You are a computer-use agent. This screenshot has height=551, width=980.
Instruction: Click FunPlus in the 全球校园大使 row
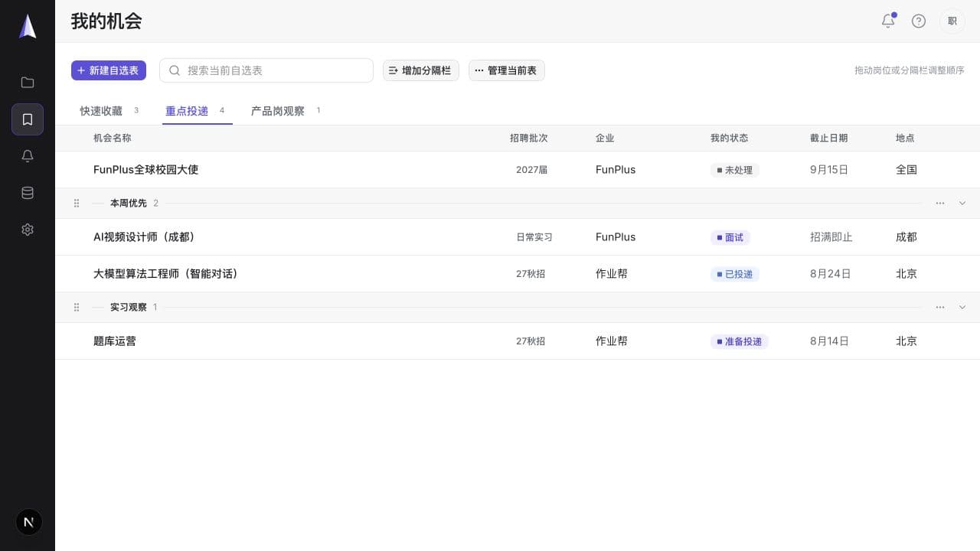(x=616, y=170)
